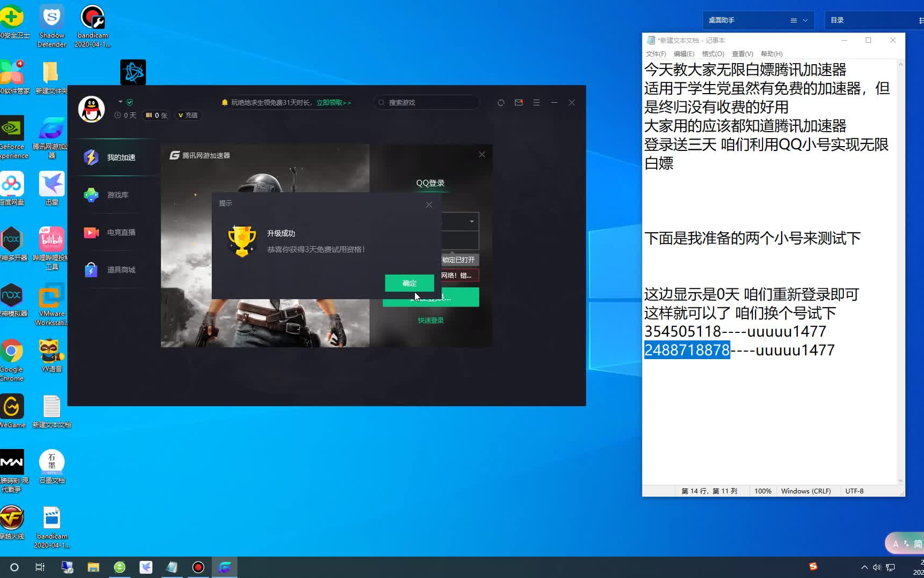Image resolution: width=924 pixels, height=578 pixels.
Task: Select the 电竞直播 sidebar tab
Action: click(113, 232)
